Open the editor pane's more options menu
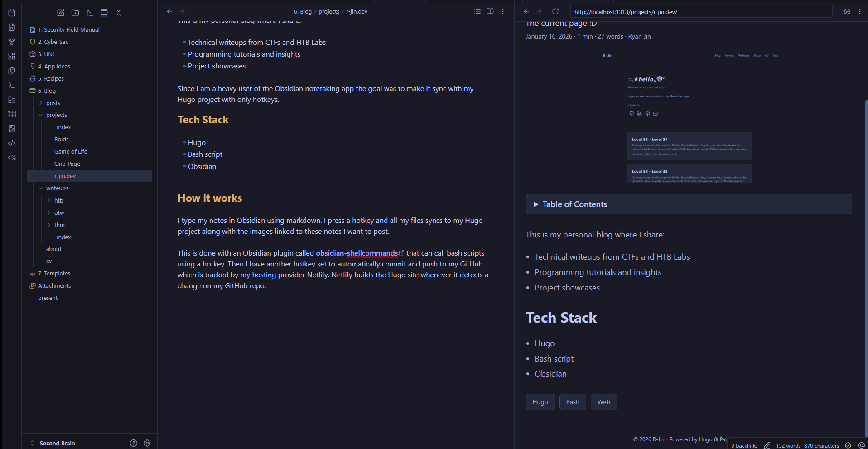The height and width of the screenshot is (449, 868). (503, 11)
